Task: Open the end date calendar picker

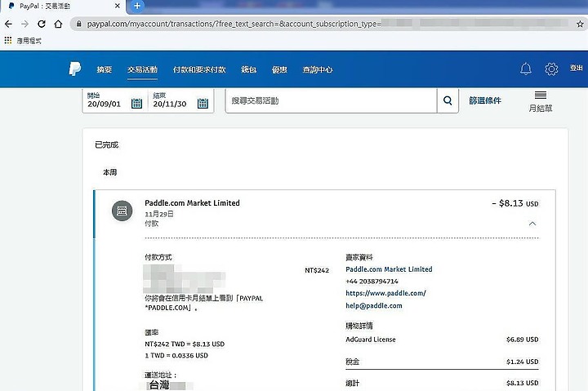Action: click(203, 103)
